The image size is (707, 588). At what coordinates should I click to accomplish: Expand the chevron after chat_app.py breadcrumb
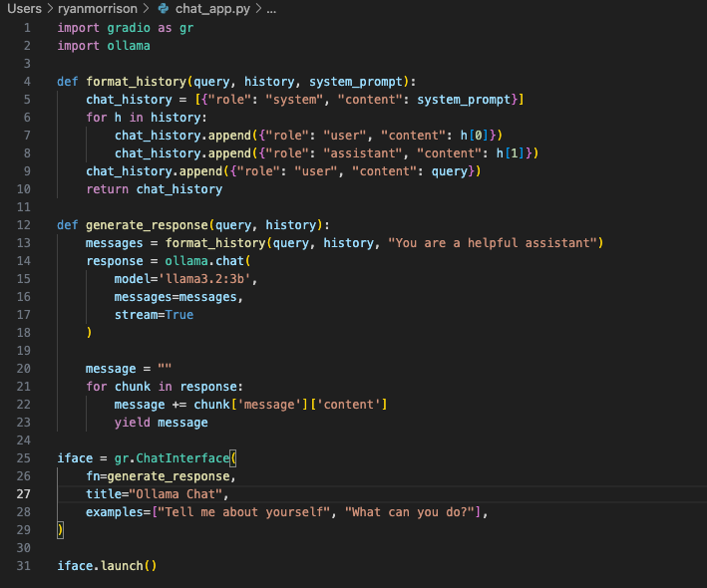(x=258, y=9)
